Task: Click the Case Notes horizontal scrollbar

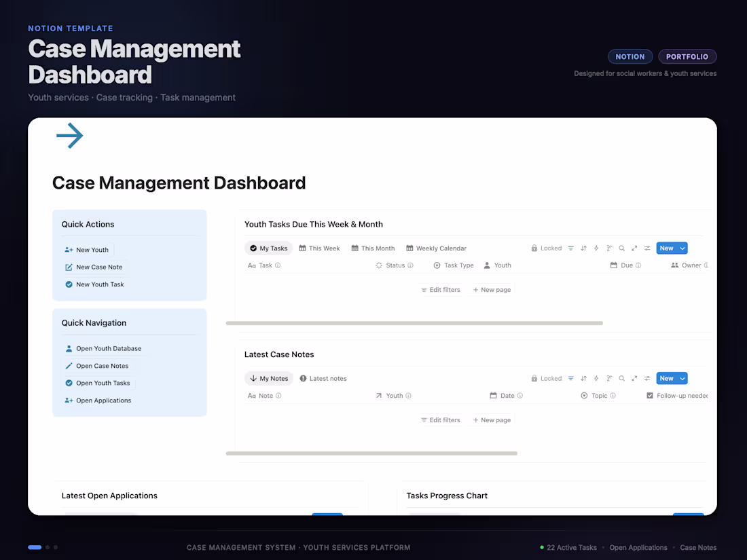Action: (371, 454)
